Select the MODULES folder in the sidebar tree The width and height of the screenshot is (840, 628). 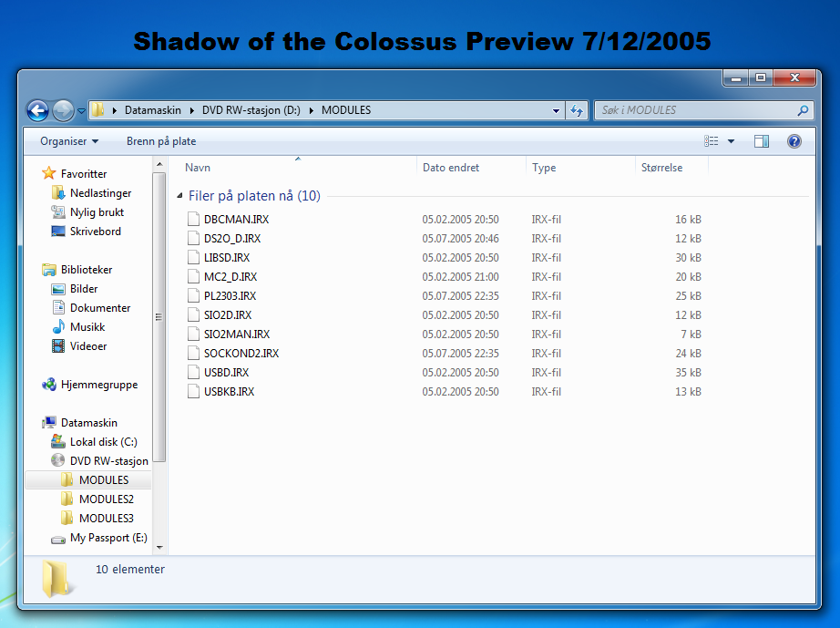click(103, 480)
